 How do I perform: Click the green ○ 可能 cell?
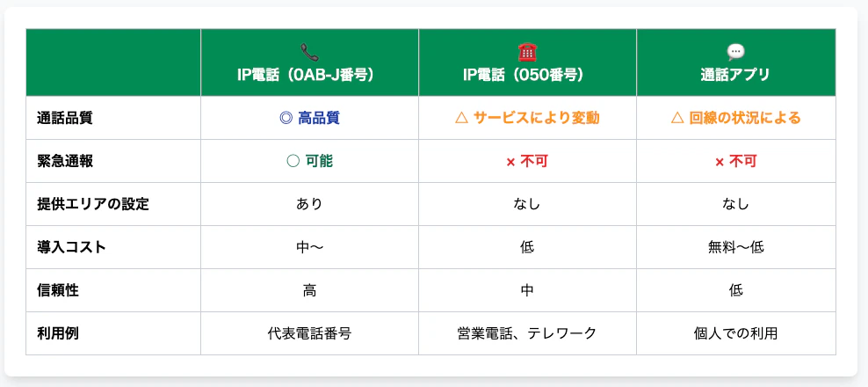point(309,161)
